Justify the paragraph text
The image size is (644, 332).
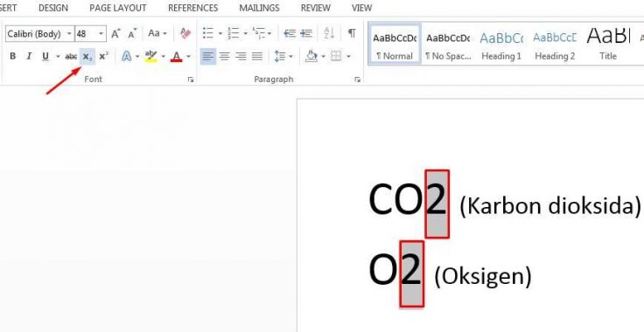(257, 56)
